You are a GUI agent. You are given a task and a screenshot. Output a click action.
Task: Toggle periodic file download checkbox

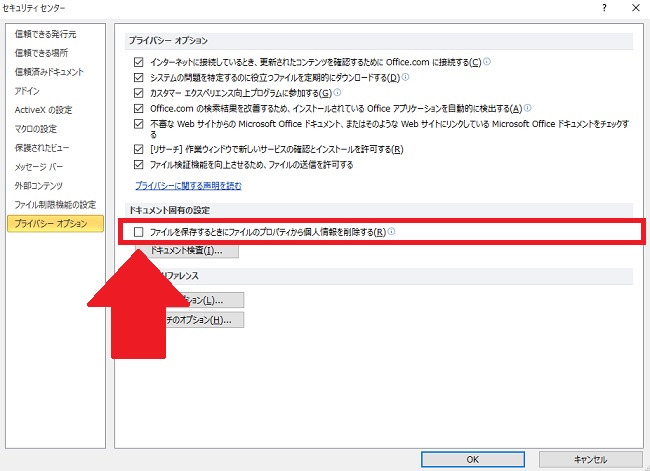(x=138, y=78)
